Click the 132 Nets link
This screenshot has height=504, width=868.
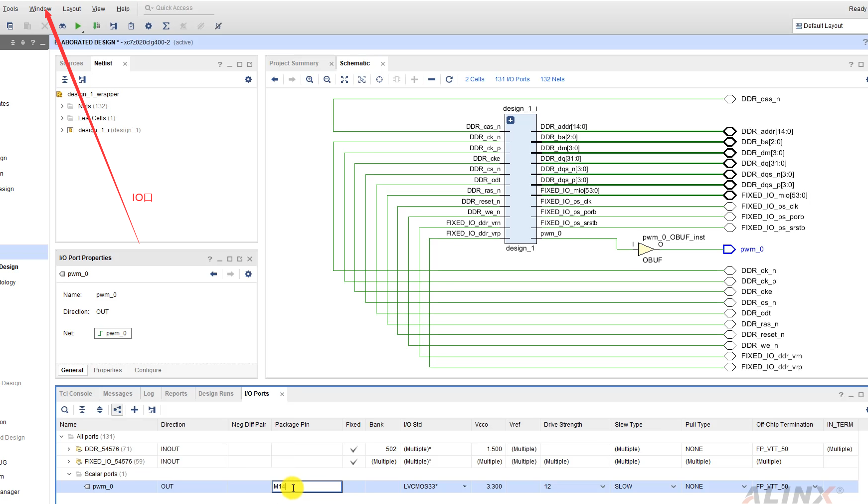(552, 79)
